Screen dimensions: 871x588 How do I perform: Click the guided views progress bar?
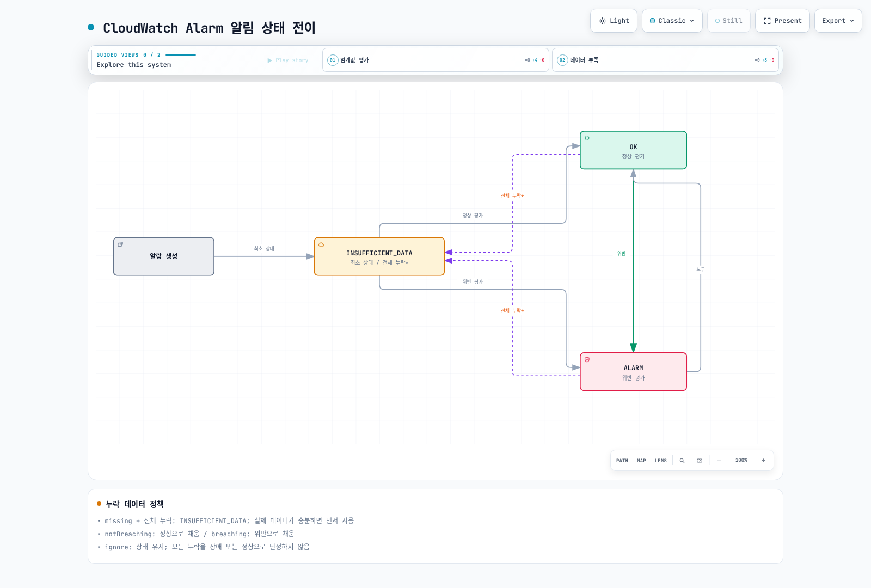[x=181, y=55]
